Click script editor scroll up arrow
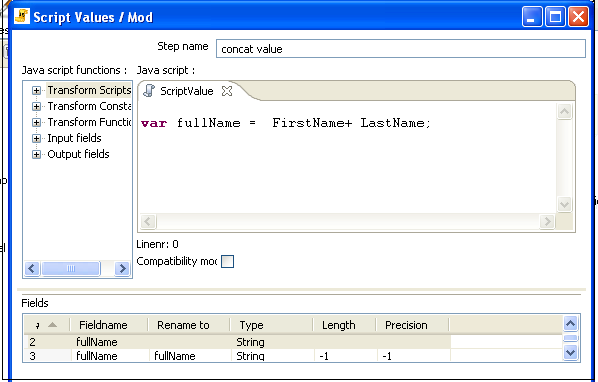Viewport: 598px width, 382px height. pos(564,111)
